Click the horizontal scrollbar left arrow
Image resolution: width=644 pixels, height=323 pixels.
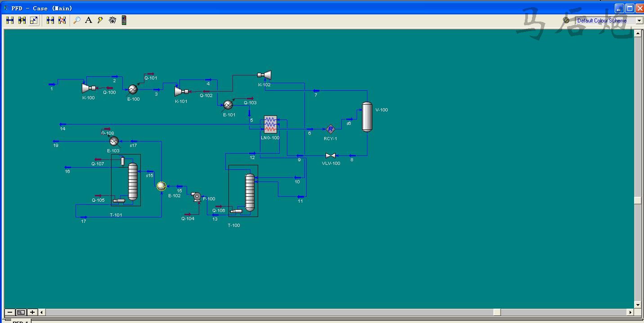coord(42,312)
